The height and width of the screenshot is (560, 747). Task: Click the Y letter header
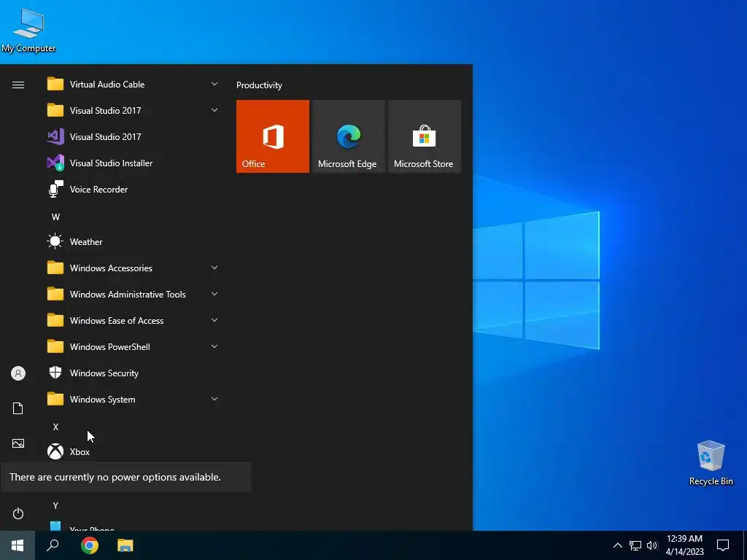pyautogui.click(x=55, y=506)
